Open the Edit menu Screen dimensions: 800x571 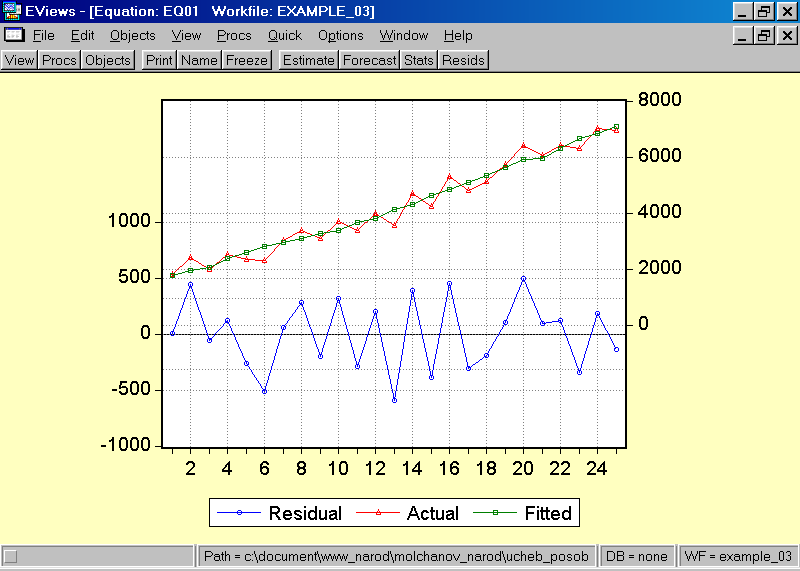(82, 35)
